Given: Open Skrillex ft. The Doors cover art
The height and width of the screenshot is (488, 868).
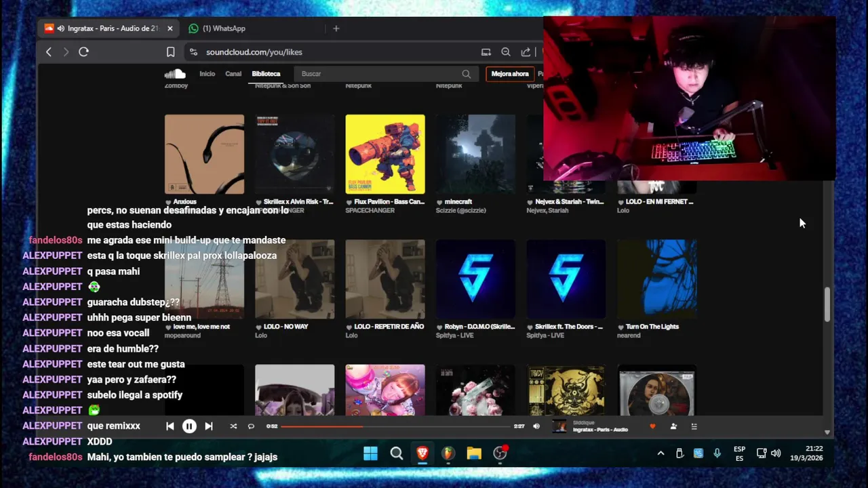Looking at the screenshot, I should click(x=566, y=279).
